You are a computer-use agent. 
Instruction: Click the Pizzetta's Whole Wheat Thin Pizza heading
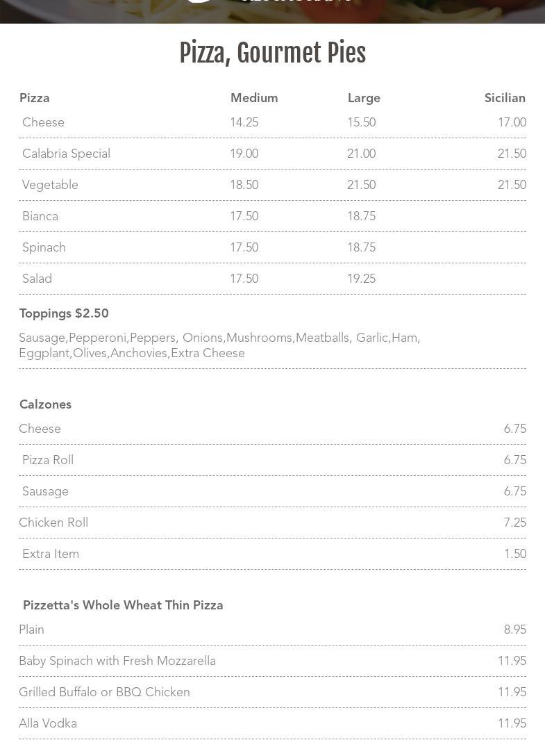(x=123, y=605)
